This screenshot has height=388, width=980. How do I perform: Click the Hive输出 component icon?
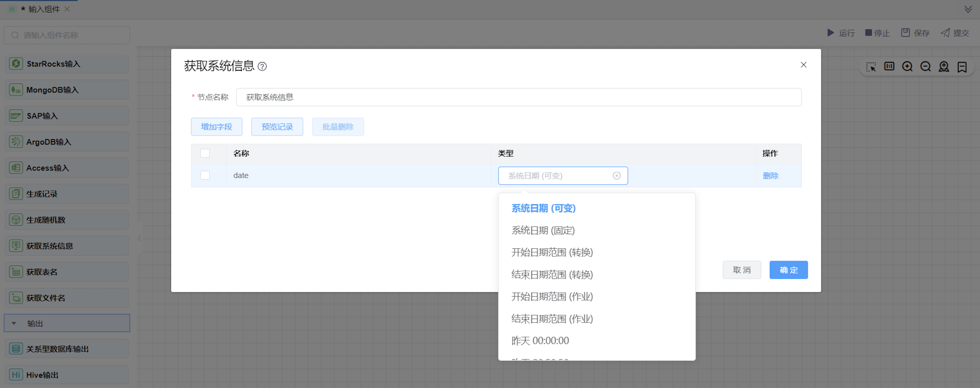16,375
